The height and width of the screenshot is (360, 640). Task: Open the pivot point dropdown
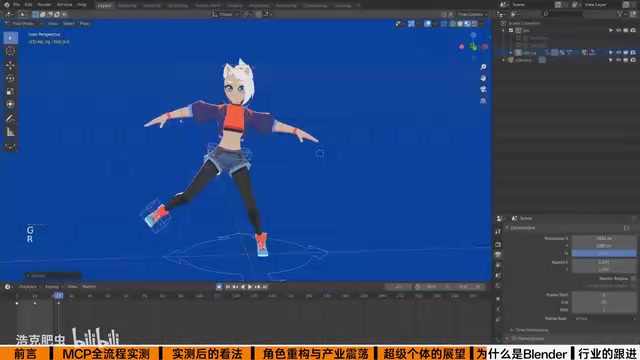(247, 14)
